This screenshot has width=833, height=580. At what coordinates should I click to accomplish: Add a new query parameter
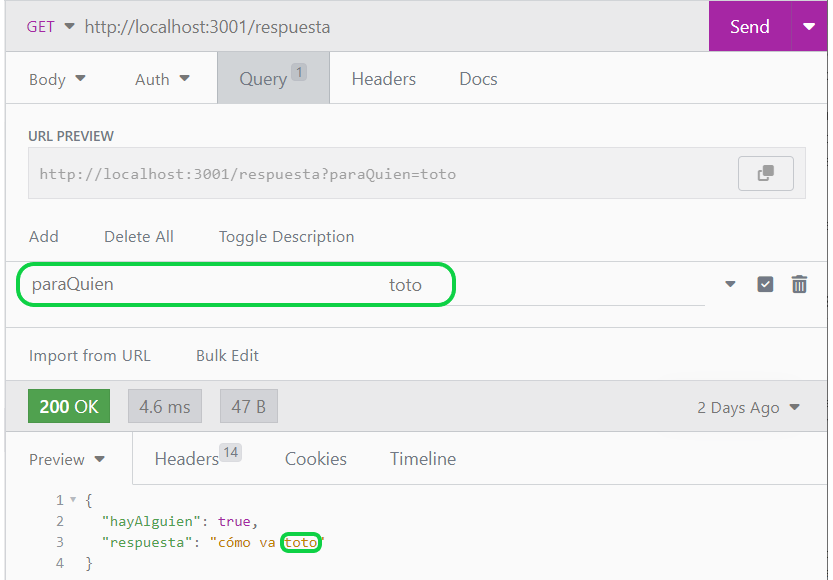(43, 236)
